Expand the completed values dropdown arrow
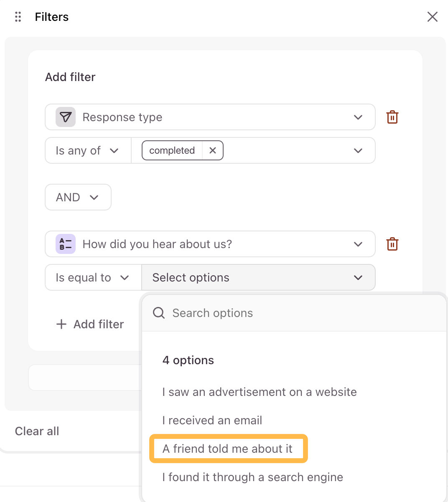Image resolution: width=448 pixels, height=502 pixels. pyautogui.click(x=358, y=150)
